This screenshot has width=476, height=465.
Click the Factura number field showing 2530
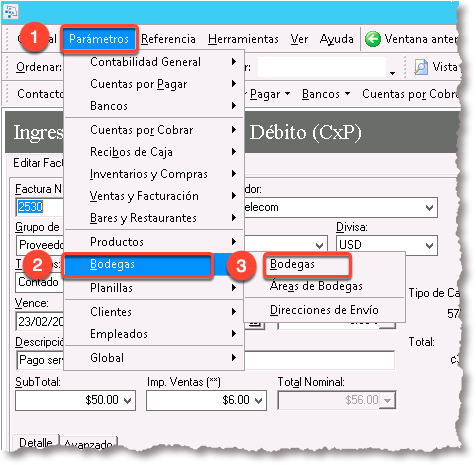coord(39,207)
